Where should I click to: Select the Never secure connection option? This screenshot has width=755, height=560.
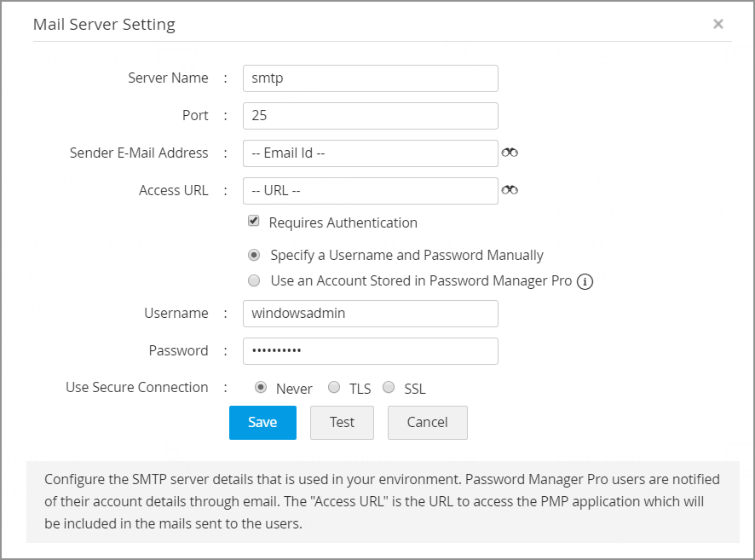(x=262, y=388)
